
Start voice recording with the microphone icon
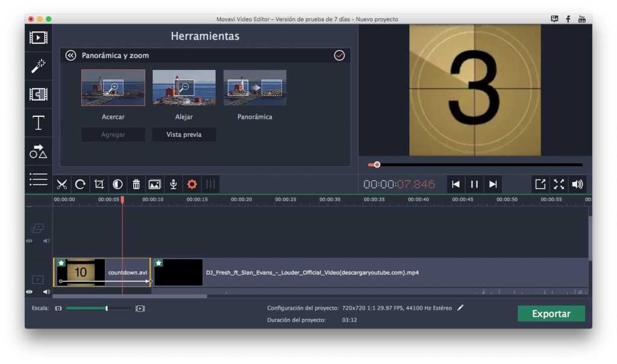coord(173,184)
